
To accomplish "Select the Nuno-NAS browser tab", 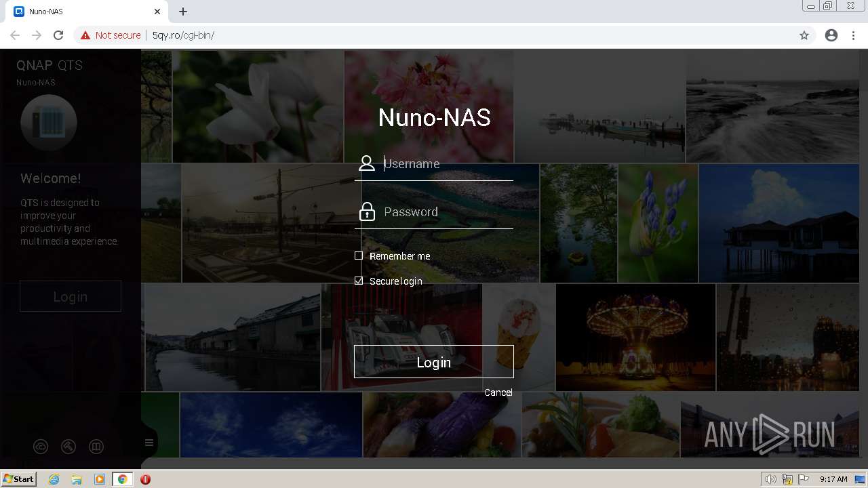I will tap(87, 12).
